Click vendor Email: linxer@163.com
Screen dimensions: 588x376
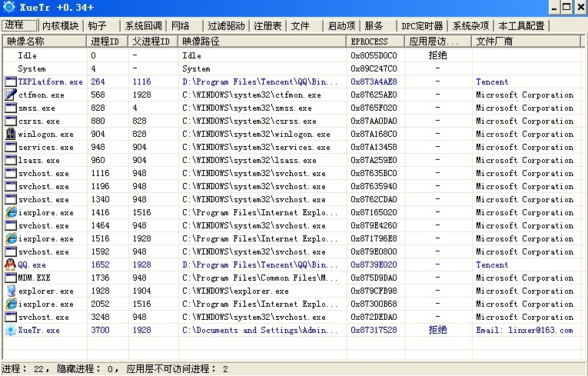click(x=525, y=330)
